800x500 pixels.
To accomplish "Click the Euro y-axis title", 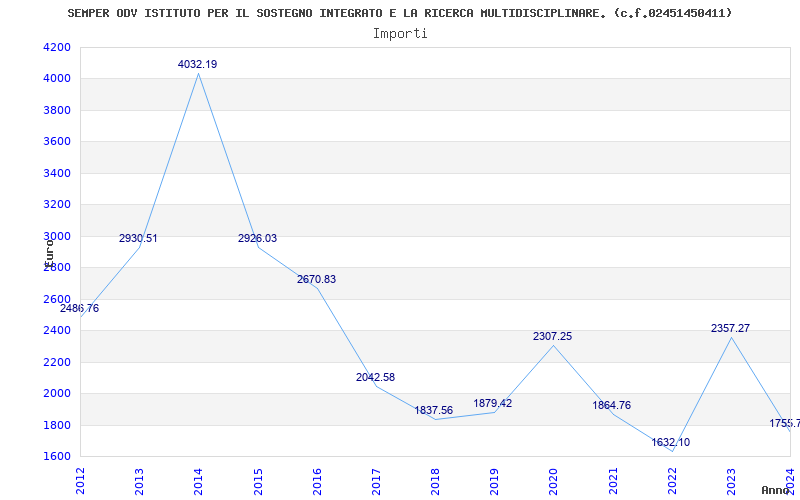I will [49, 253].
